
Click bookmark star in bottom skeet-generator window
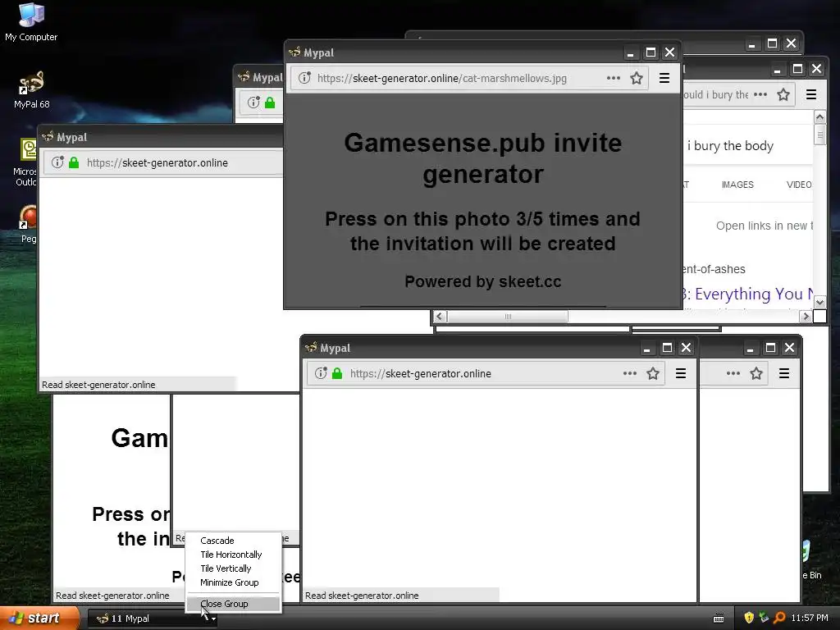tap(652, 373)
